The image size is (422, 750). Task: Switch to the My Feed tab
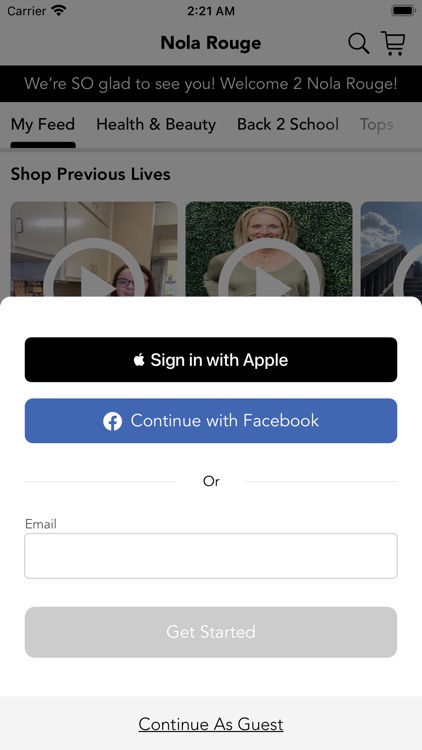pyautogui.click(x=43, y=124)
